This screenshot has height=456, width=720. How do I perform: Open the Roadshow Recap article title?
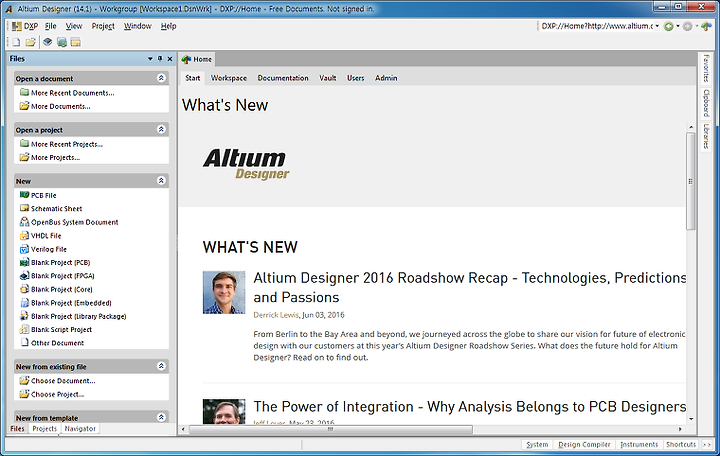[x=470, y=287]
